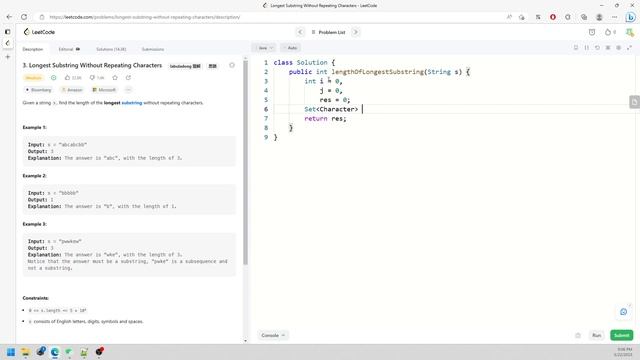Refresh the page
Screen dimensions: 640x360
click(x=24, y=17)
